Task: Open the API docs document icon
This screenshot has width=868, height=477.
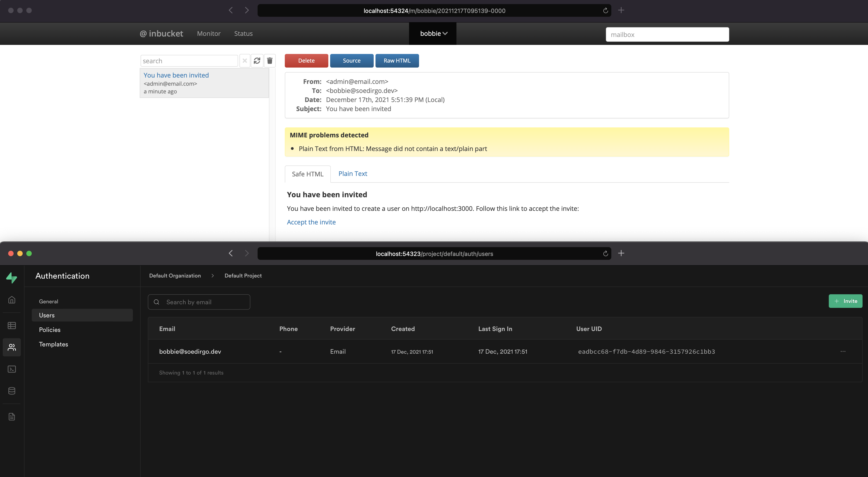Action: point(12,417)
